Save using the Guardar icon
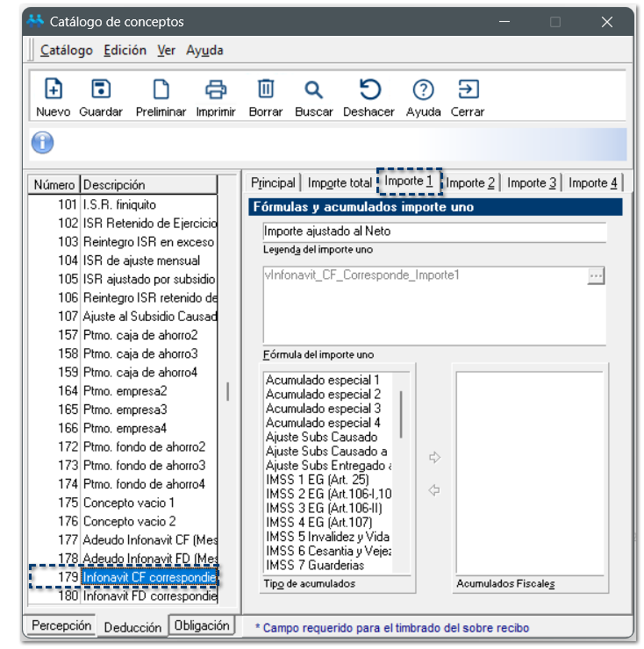Viewport: 644px width, 649px height. 101,89
